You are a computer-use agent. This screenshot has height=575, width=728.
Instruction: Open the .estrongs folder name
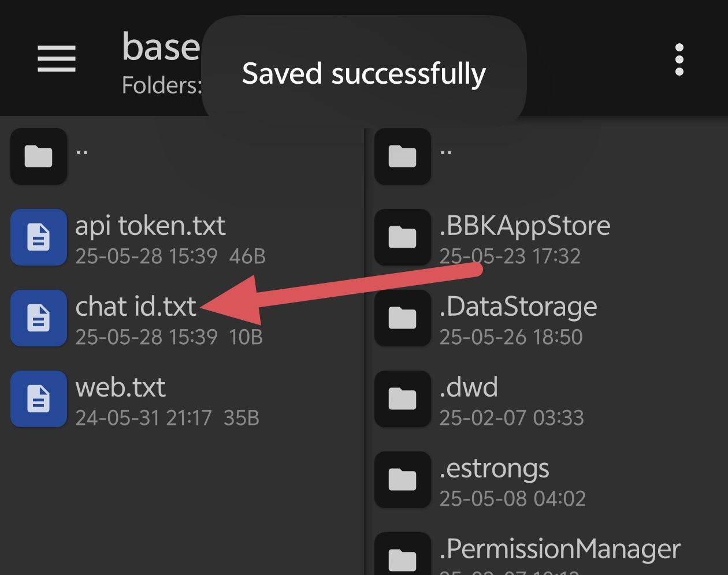click(494, 468)
